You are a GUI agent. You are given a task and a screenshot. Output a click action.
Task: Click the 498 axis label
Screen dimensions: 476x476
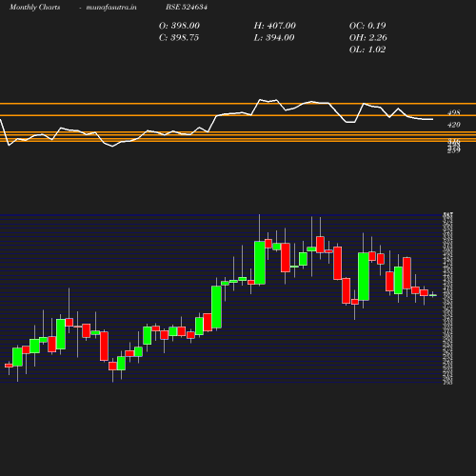click(454, 112)
